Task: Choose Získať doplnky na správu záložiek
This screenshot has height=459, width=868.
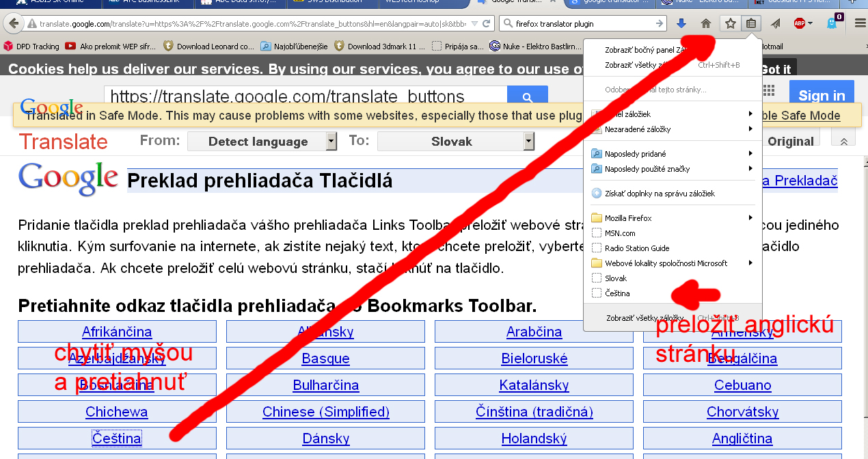Action: tap(673, 193)
